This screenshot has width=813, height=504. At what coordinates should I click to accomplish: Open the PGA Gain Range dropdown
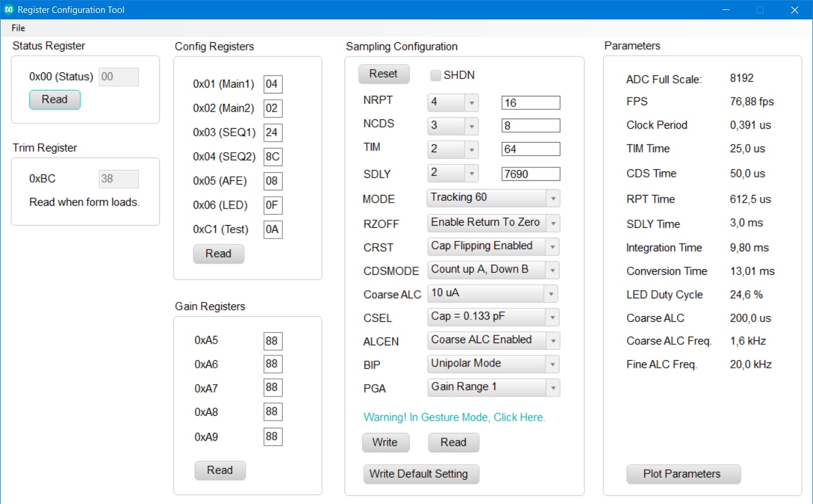pyautogui.click(x=493, y=387)
